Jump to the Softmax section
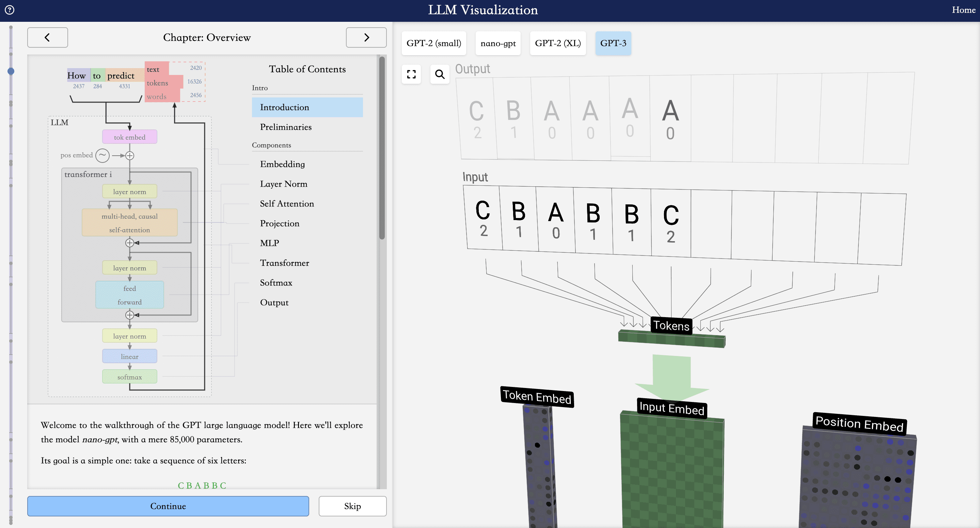Viewport: 980px width, 528px height. (276, 283)
